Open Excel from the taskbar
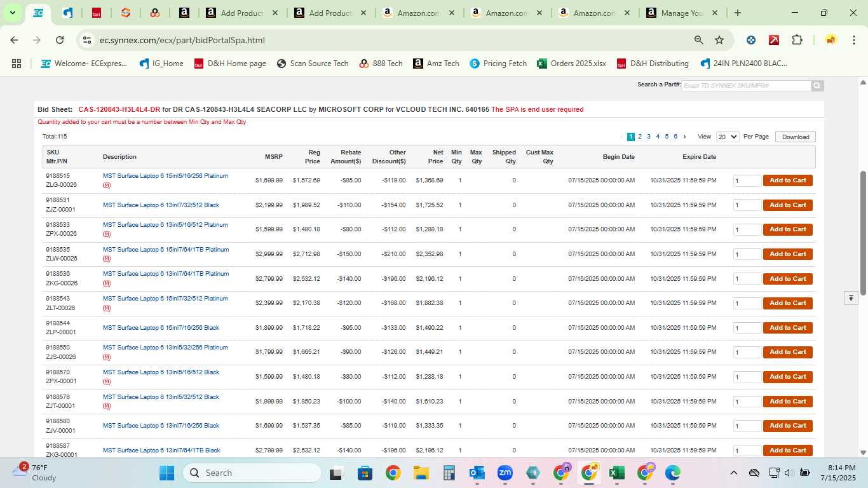Image resolution: width=868 pixels, height=488 pixels. [616, 473]
